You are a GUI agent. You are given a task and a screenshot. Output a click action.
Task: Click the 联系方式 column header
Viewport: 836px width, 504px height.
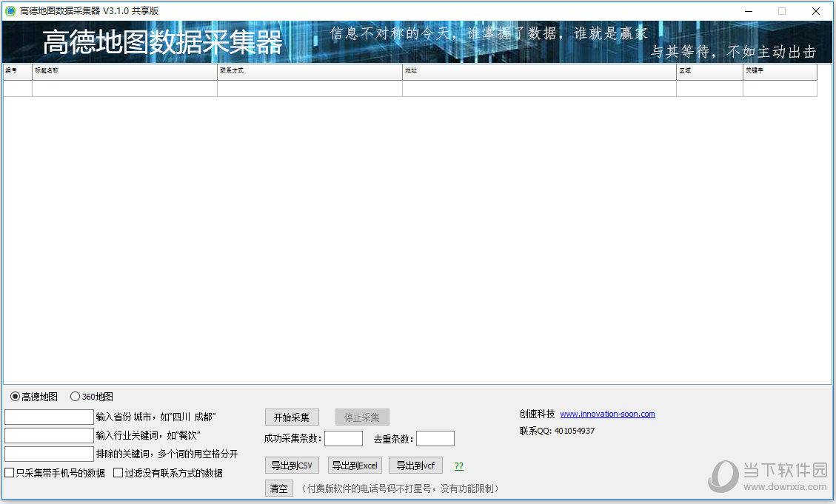click(310, 72)
